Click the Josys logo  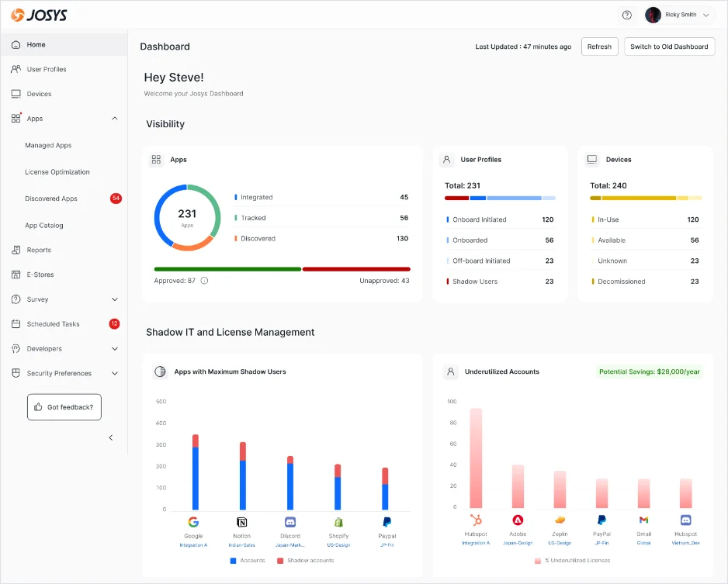39,15
